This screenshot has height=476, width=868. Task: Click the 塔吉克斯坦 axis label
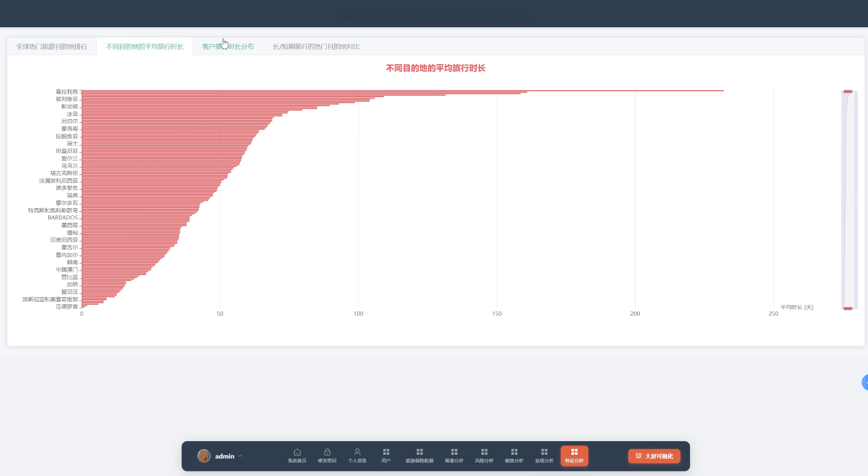pyautogui.click(x=64, y=173)
